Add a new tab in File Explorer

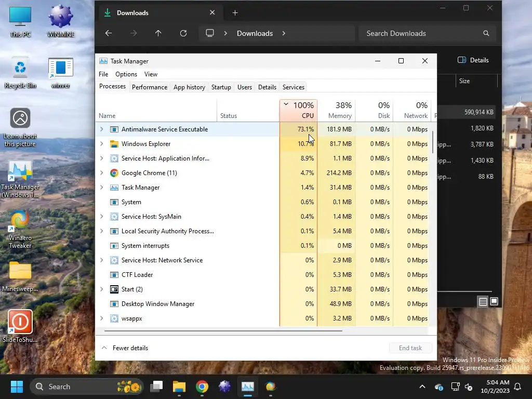(235, 13)
